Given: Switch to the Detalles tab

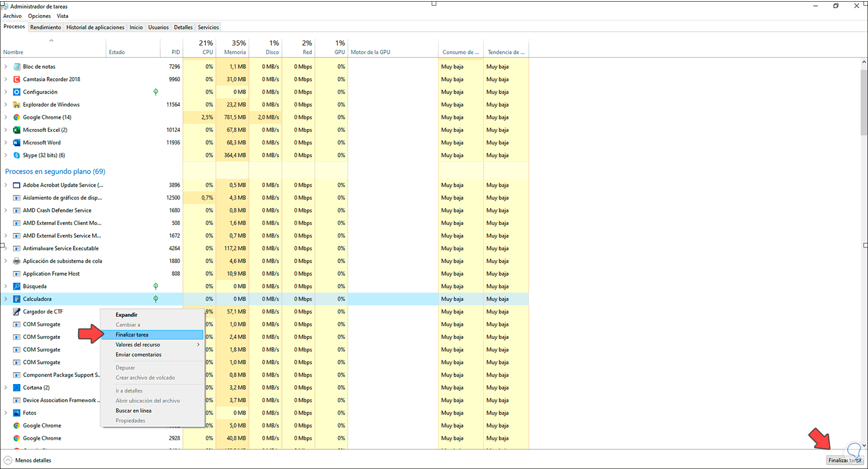Looking at the screenshot, I should click(x=183, y=27).
